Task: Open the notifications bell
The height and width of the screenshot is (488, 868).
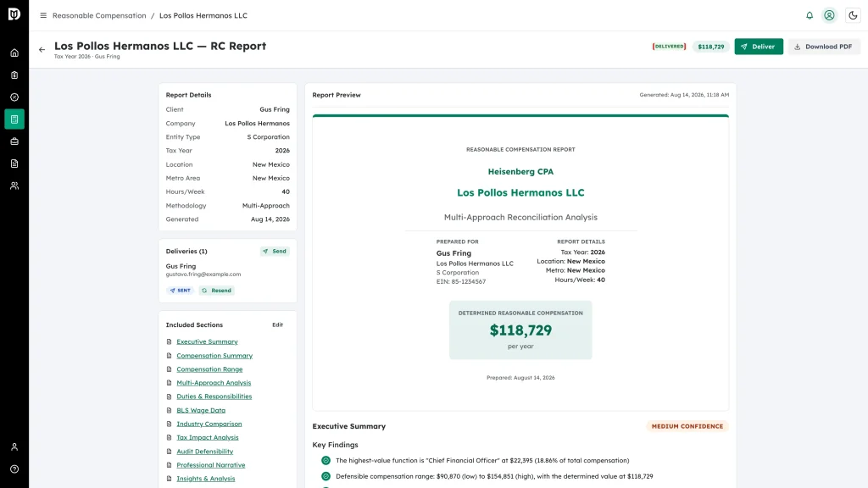Action: click(x=810, y=15)
